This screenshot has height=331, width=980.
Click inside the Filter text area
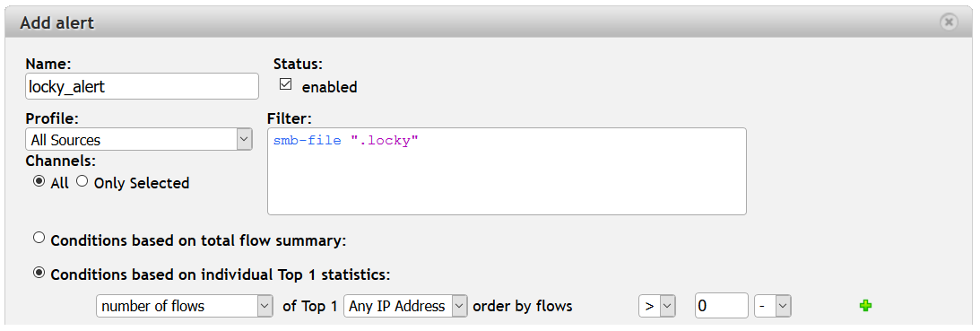[x=507, y=171]
